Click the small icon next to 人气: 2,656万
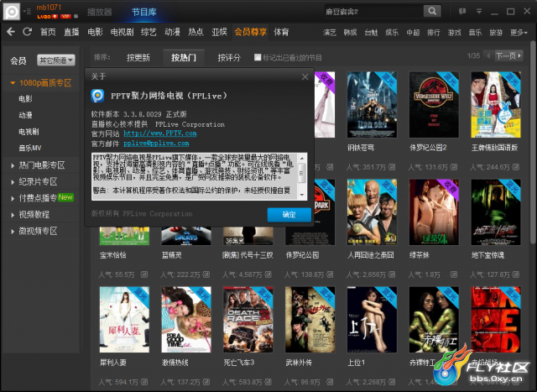The image size is (537, 392). (392, 274)
